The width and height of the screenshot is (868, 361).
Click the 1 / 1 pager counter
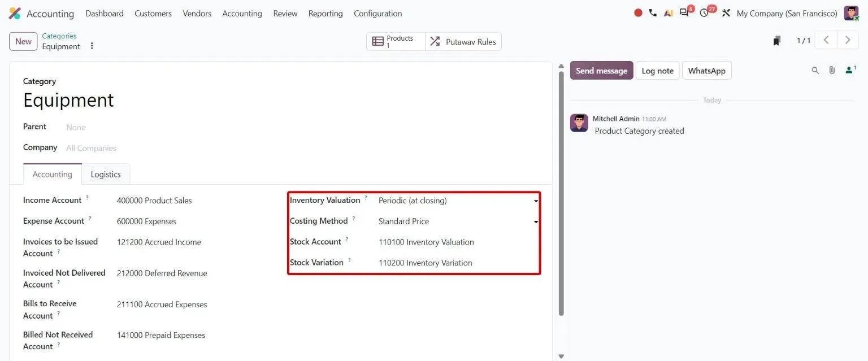point(804,41)
